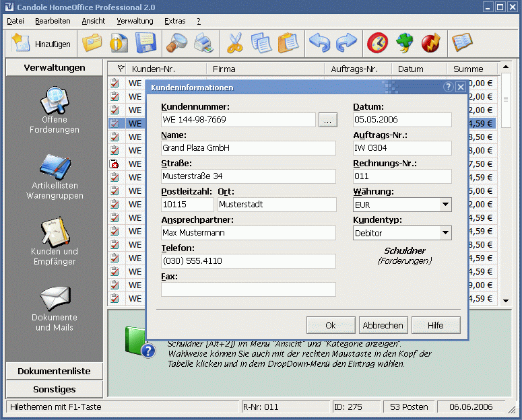Click the Hinzufügen toolbar button
The image size is (522, 420).
42,44
